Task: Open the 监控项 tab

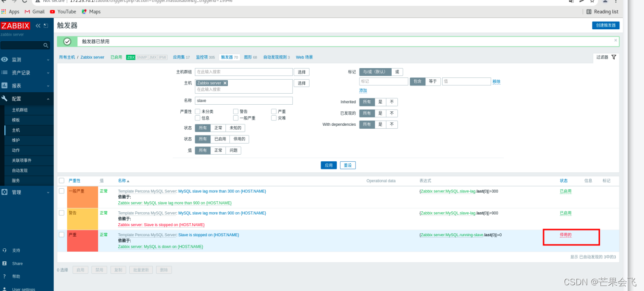Action: click(205, 57)
